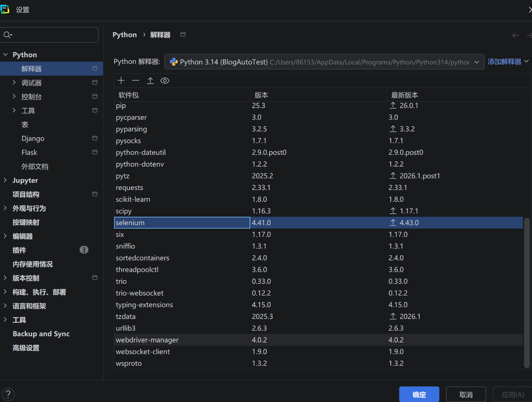Click the project icon on 控制台 row

coord(95,96)
